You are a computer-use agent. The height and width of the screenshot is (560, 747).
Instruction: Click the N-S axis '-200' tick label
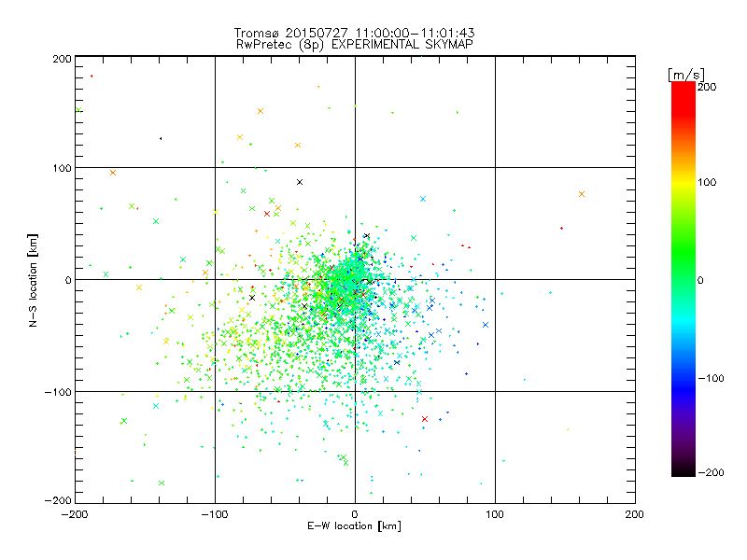(58, 500)
